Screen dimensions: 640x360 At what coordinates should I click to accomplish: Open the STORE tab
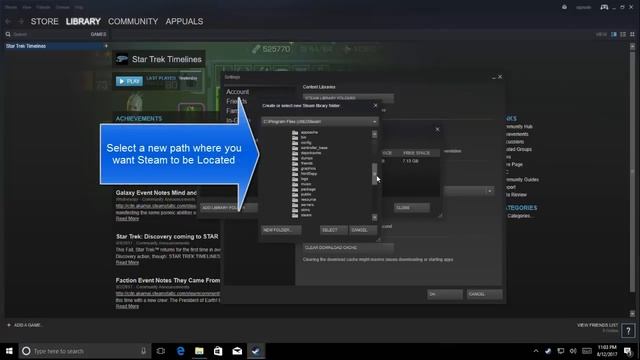pos(44,21)
